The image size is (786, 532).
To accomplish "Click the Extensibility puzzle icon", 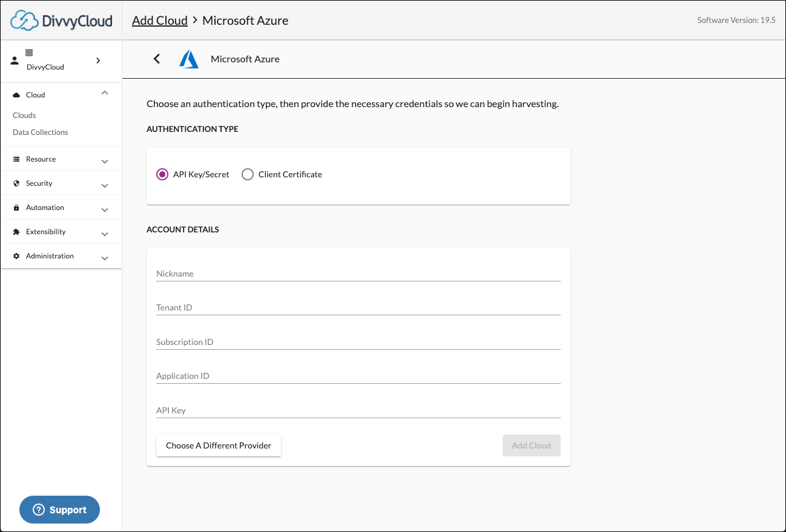I will click(16, 232).
